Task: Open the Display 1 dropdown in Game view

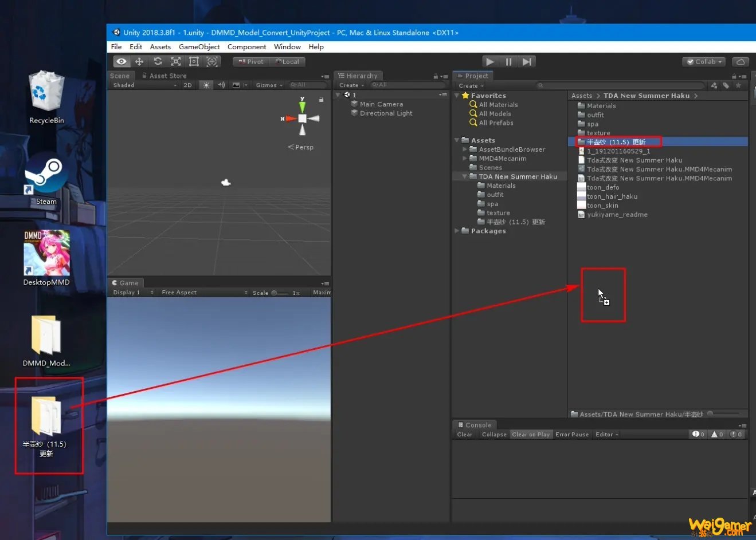Action: 133,292
